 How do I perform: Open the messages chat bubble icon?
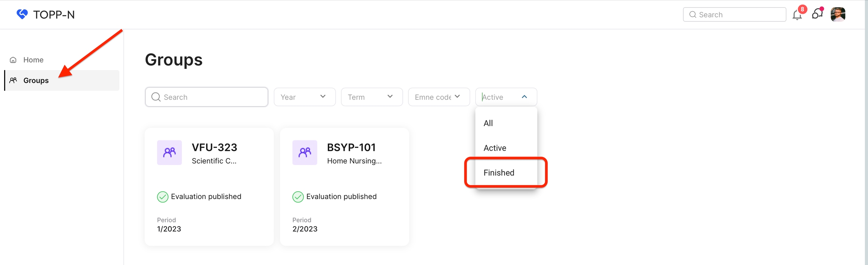[817, 14]
